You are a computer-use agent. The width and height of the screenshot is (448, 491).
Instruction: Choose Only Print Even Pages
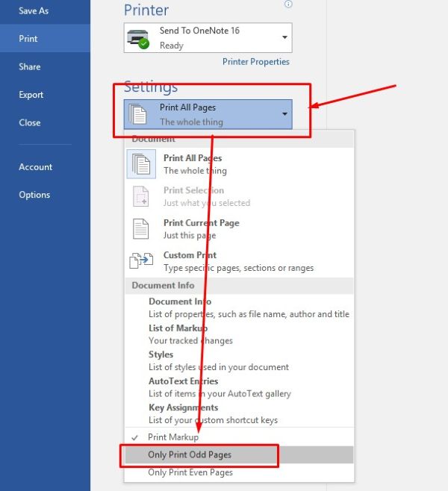(239, 472)
